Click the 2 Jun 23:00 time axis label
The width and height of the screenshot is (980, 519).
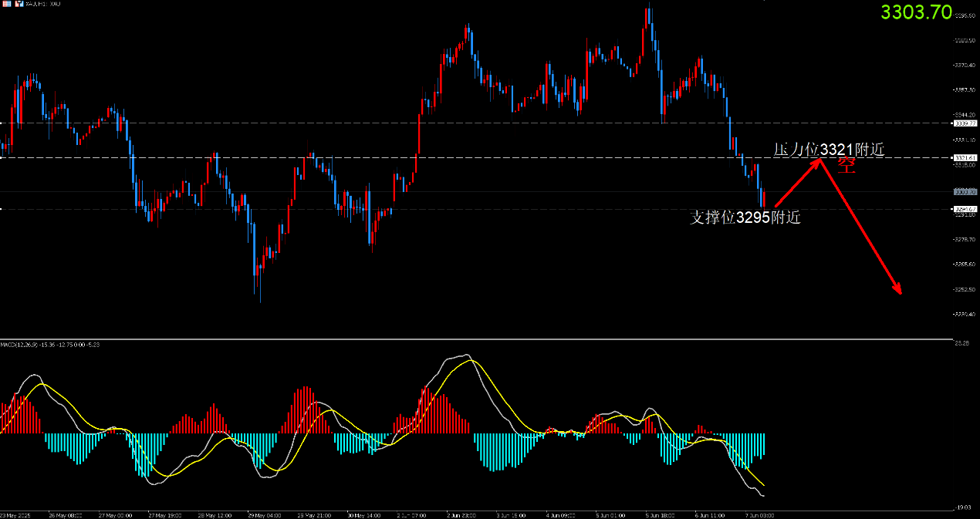[460, 514]
